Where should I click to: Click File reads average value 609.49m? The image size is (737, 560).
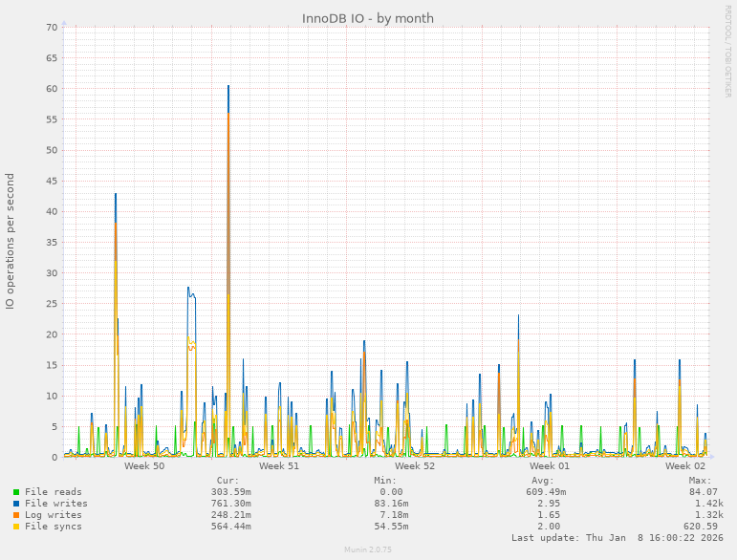(x=546, y=492)
